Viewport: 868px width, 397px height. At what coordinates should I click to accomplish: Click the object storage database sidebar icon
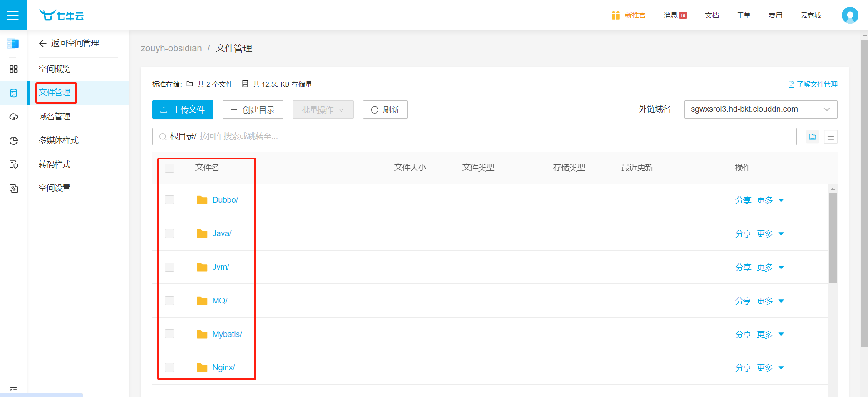[14, 93]
